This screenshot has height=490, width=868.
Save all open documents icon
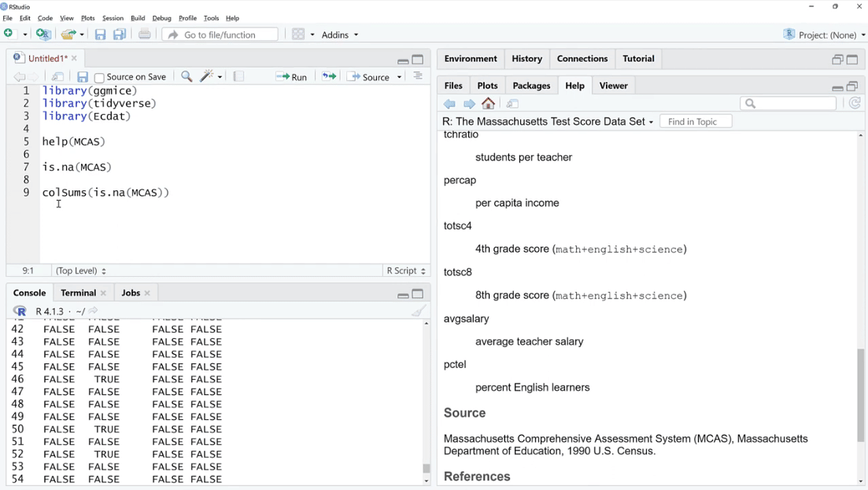(x=119, y=35)
